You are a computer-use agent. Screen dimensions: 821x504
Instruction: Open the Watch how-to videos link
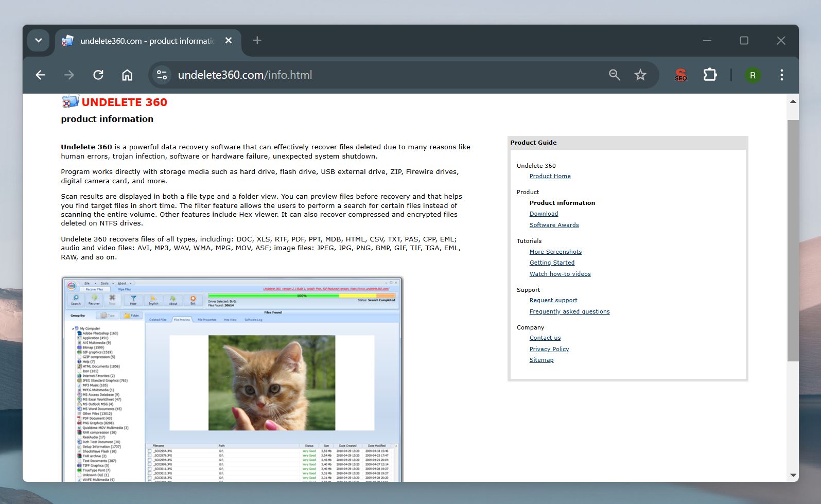click(x=560, y=274)
